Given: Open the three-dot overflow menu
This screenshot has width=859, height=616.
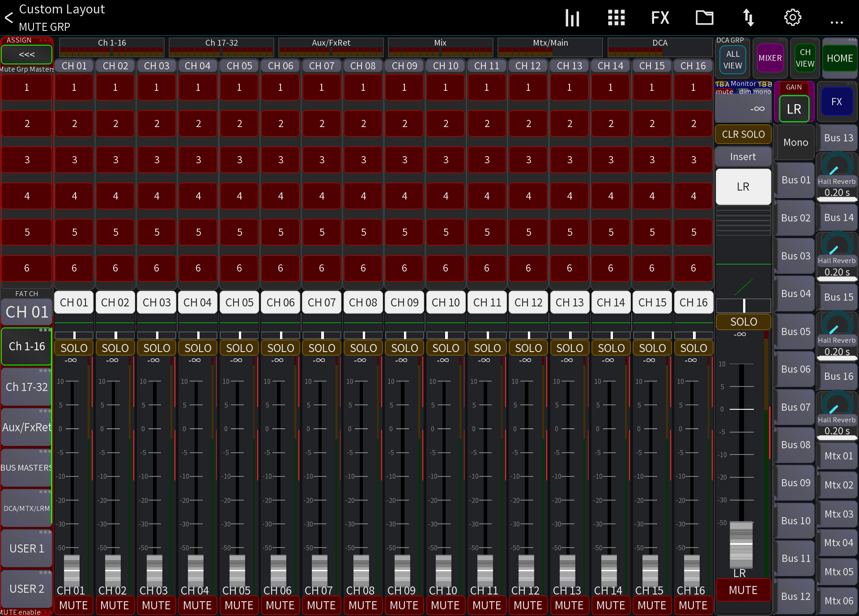Looking at the screenshot, I should pyautogui.click(x=837, y=21).
